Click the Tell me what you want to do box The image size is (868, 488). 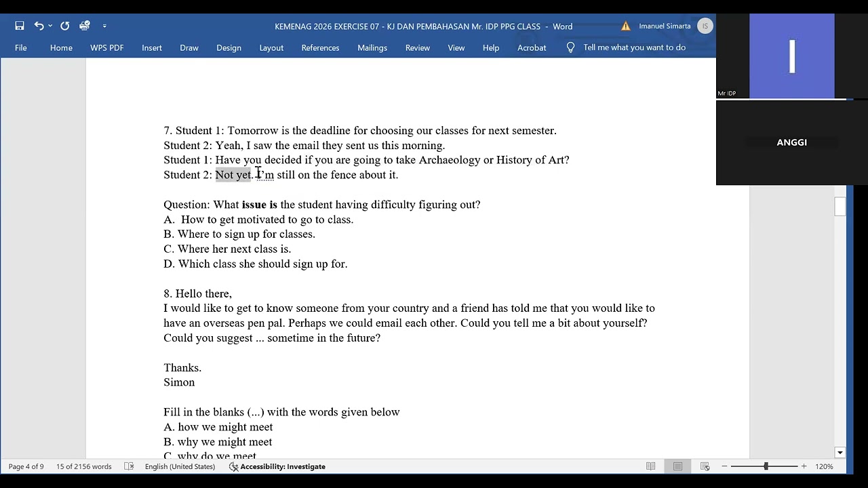634,47
